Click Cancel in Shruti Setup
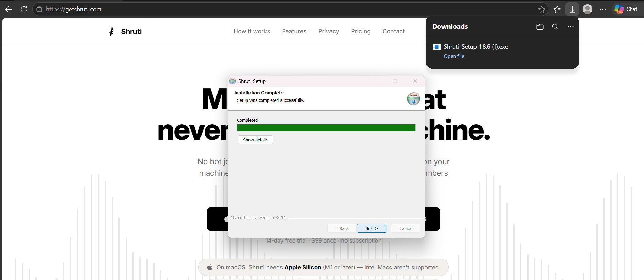The image size is (644, 280). 405,228
